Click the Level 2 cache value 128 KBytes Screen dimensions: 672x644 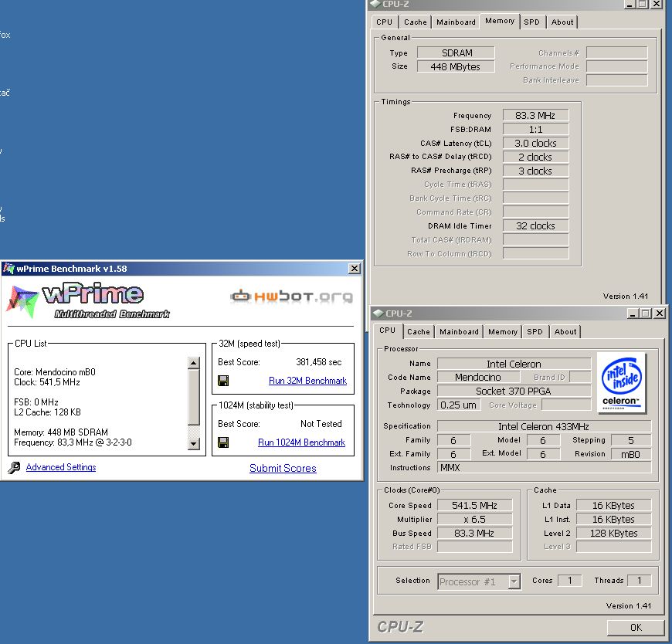(x=614, y=533)
